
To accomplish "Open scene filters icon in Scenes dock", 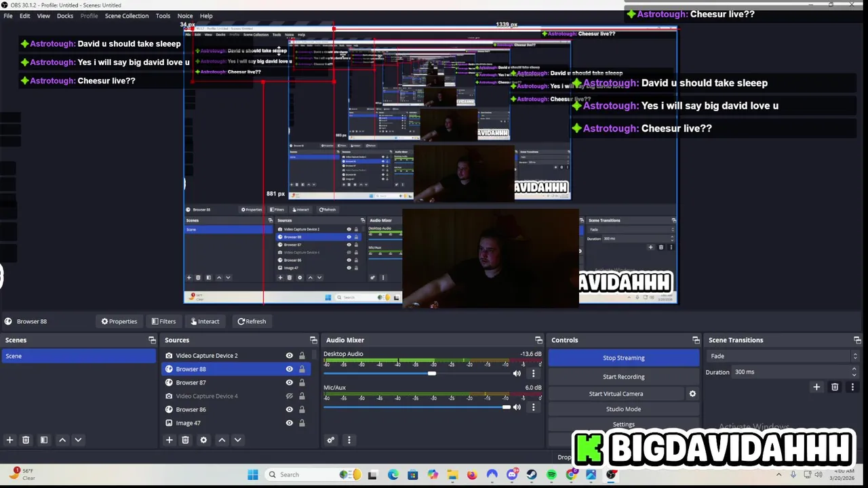I will [44, 440].
